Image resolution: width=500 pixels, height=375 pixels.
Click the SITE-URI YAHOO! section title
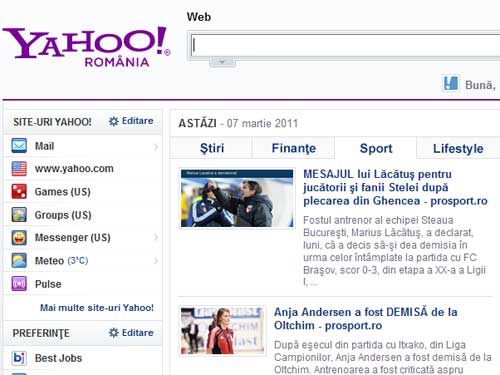52,122
